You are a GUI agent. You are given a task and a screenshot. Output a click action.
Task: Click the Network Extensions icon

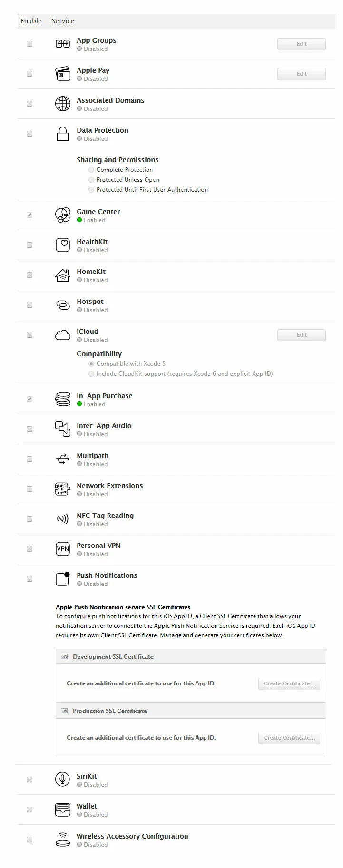click(63, 489)
